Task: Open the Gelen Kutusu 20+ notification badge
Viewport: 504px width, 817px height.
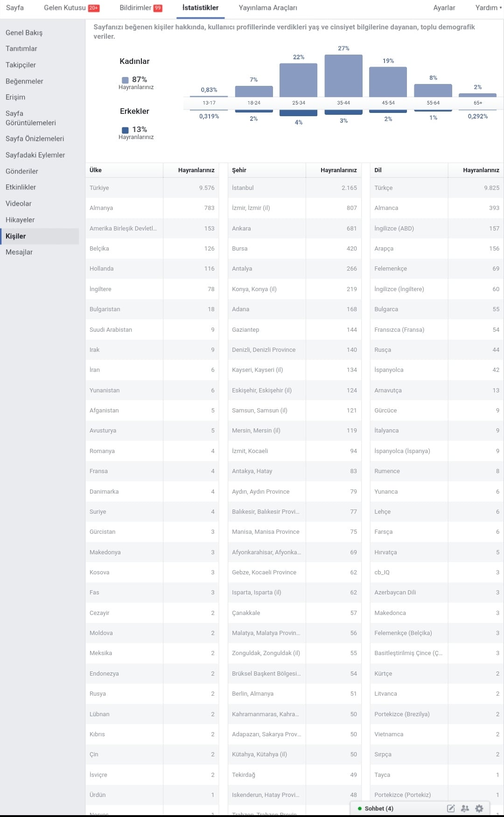Action: pos(93,8)
